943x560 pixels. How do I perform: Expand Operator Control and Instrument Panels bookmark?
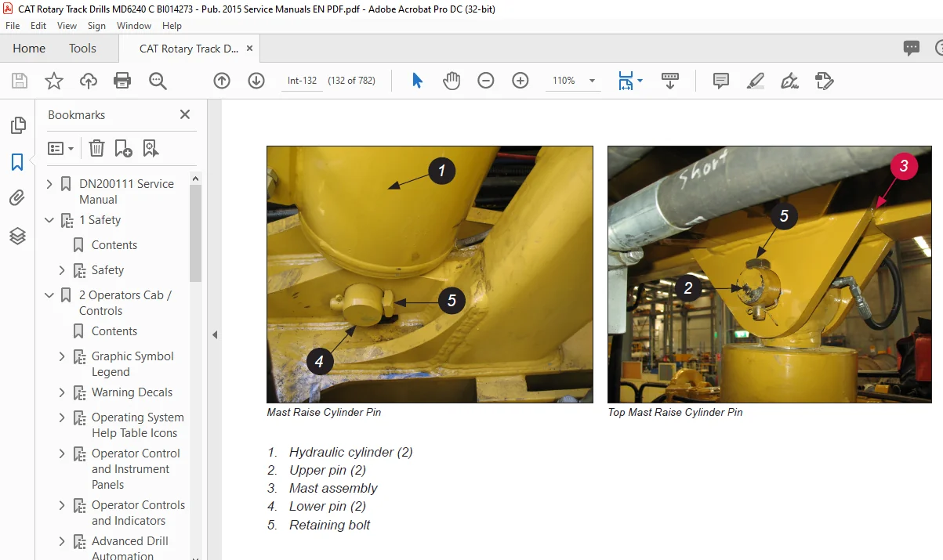pyautogui.click(x=63, y=453)
